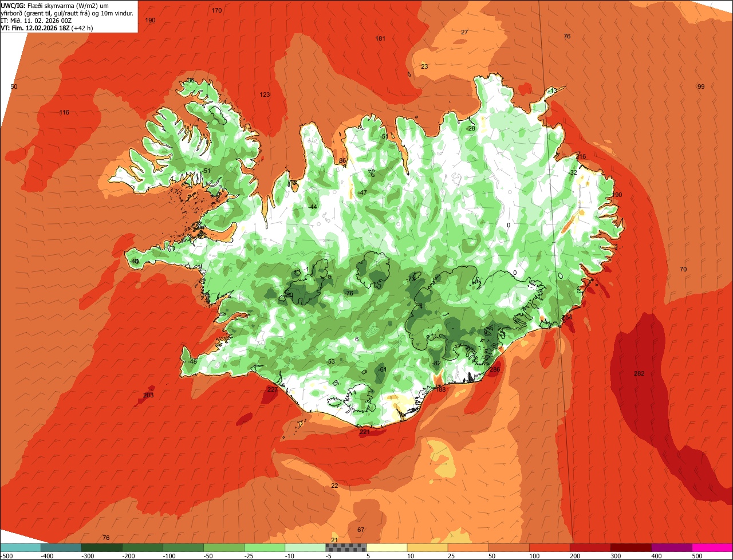Click the map value '-48' on Reykjanes peninsula
The width and height of the screenshot is (733, 560).
[x=192, y=362]
